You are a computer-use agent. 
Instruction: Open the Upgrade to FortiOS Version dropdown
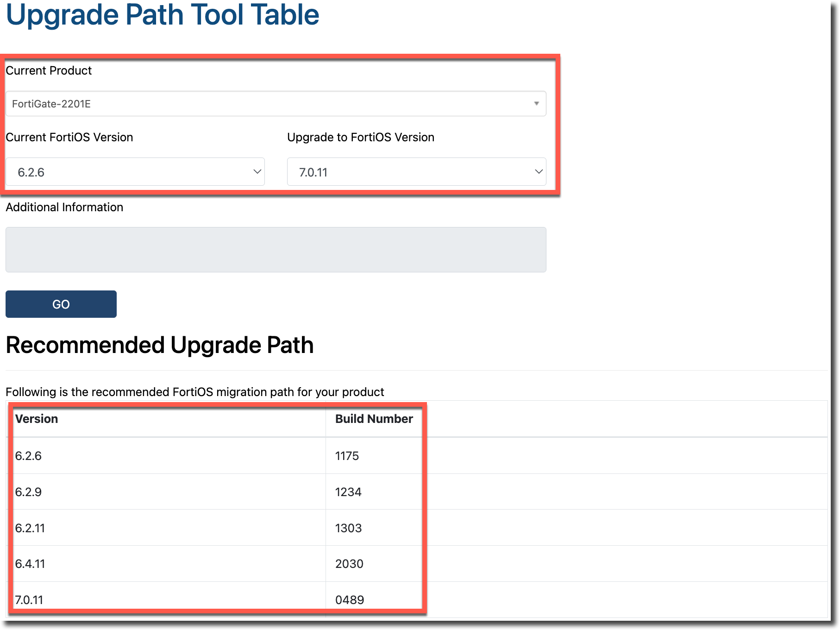tap(416, 172)
